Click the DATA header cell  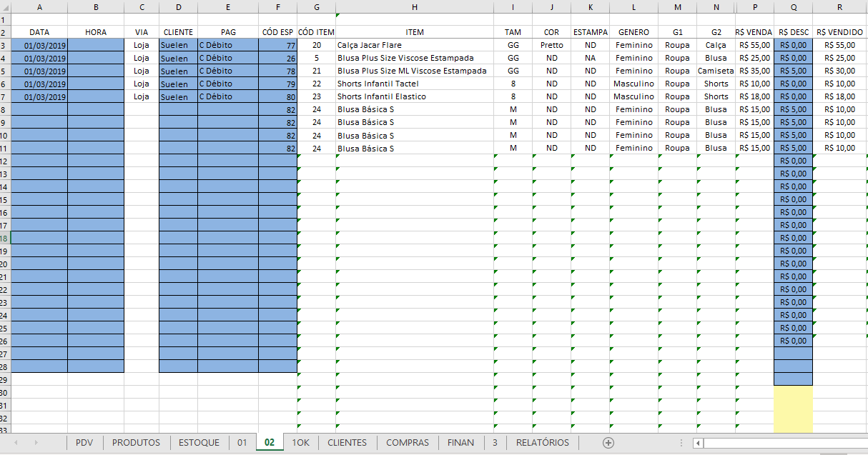(x=39, y=32)
